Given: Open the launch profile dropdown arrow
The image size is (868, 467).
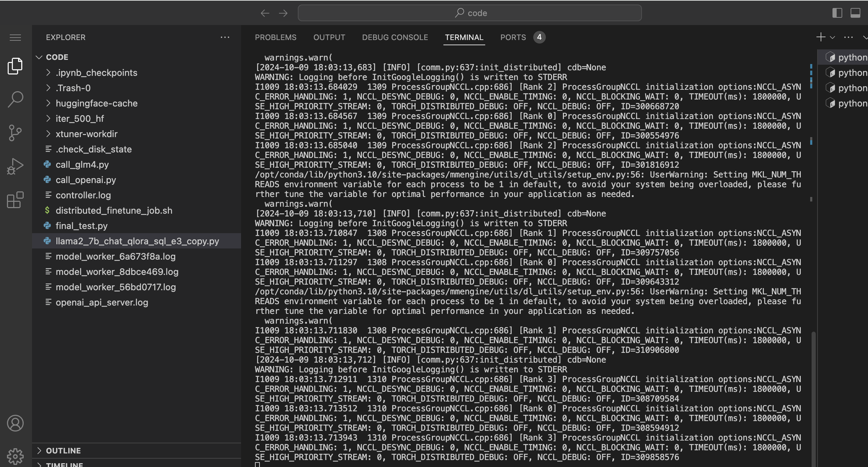Looking at the screenshot, I should click(832, 38).
